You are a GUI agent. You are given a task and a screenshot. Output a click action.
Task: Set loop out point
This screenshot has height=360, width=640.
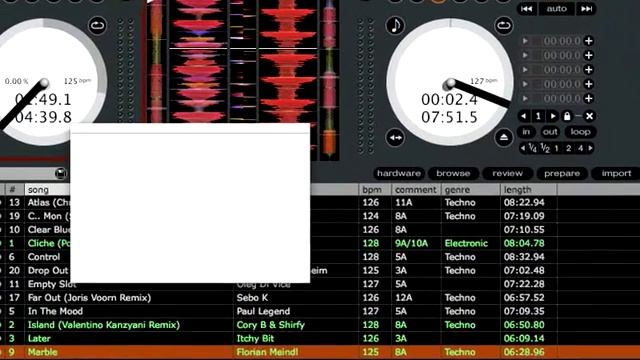point(550,132)
